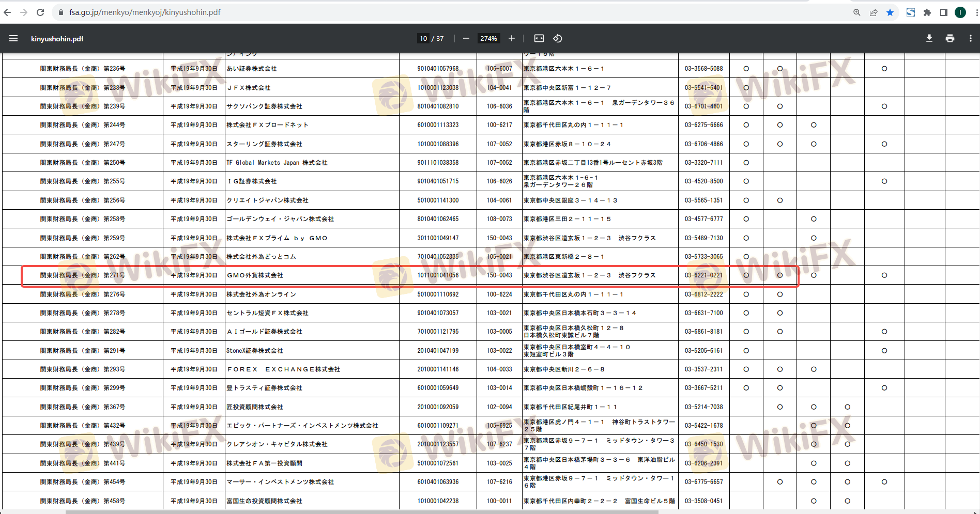Open the PDF viewer more actions menu
This screenshot has width=980, height=514.
click(x=970, y=38)
